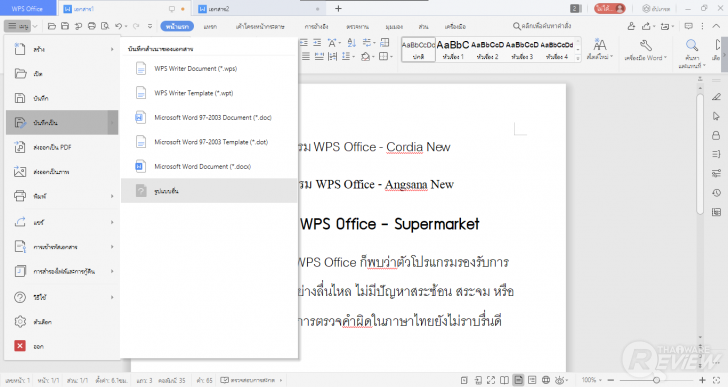The height and width of the screenshot is (387, 728).
Task: Click the command search field with magnifier
Action: pos(542,26)
